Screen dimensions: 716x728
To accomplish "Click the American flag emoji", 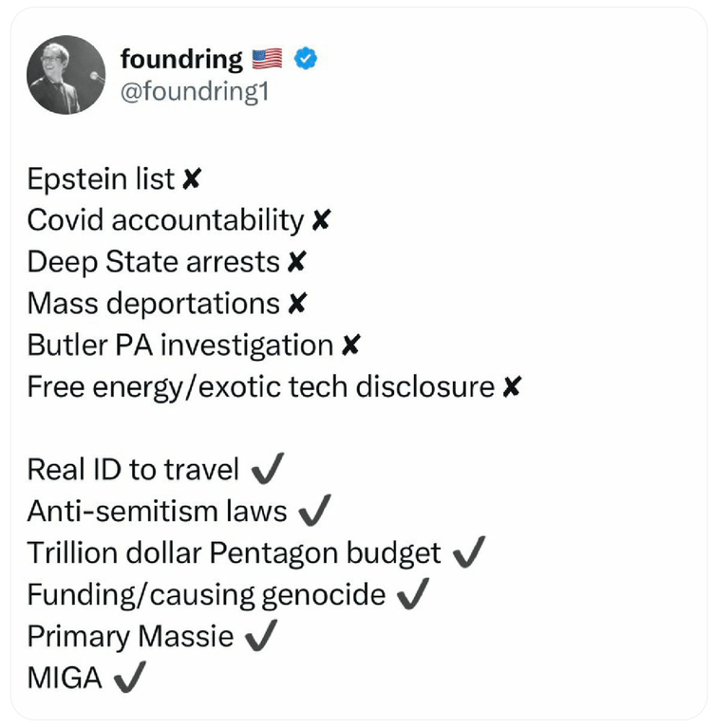I will 267,59.
